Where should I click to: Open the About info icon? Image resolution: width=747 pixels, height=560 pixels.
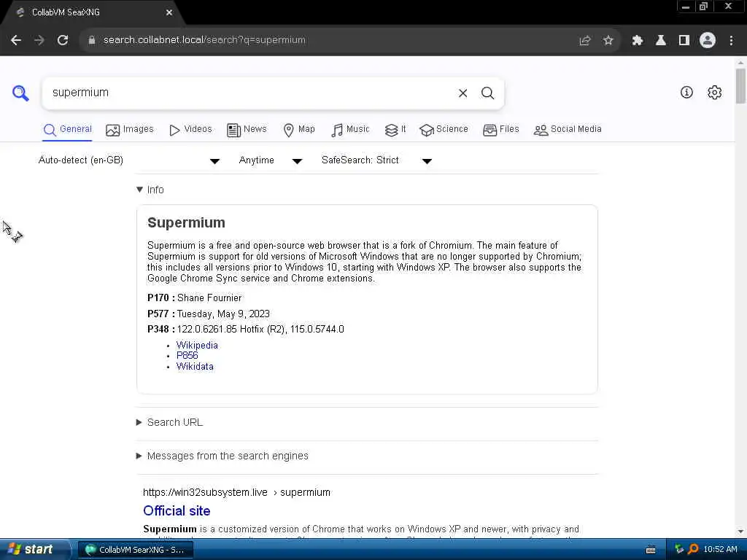686,93
